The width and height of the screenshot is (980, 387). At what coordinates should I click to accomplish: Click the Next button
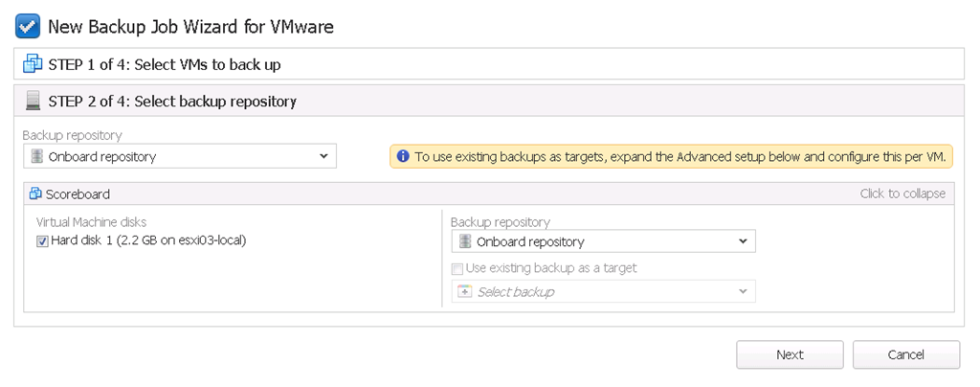[x=790, y=354]
